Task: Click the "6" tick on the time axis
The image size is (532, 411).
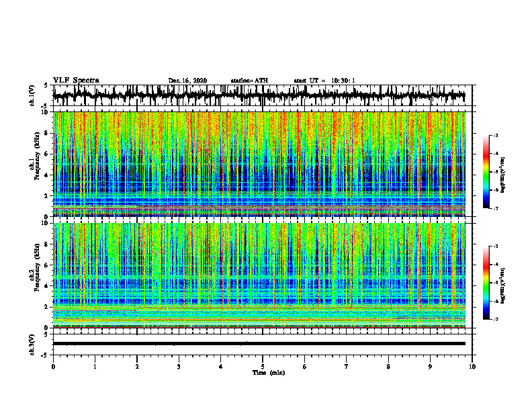Action: [305, 367]
